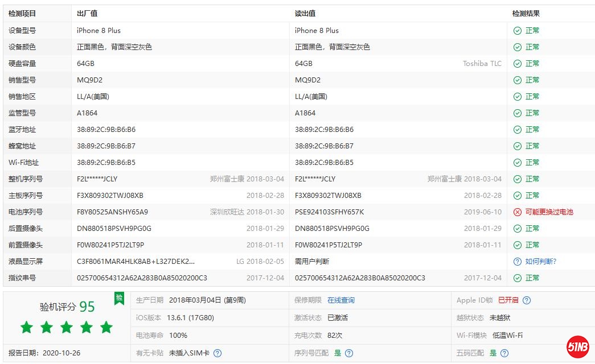Click the 检测项目 column header
The image size is (595, 364).
point(22,14)
